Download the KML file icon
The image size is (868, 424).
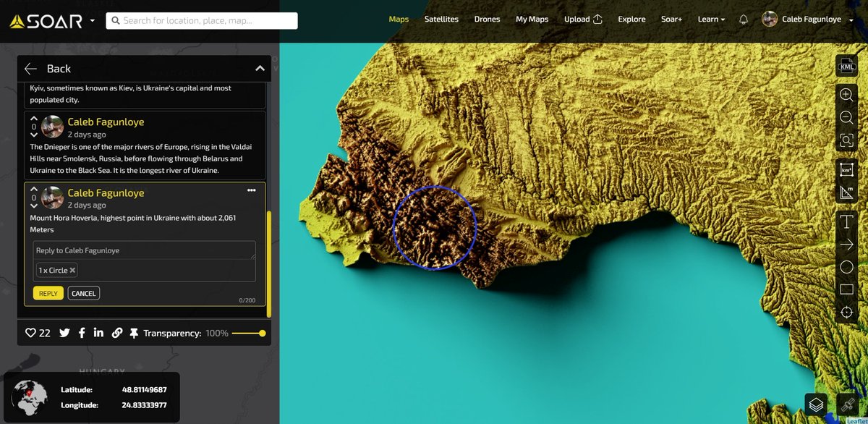pos(846,67)
